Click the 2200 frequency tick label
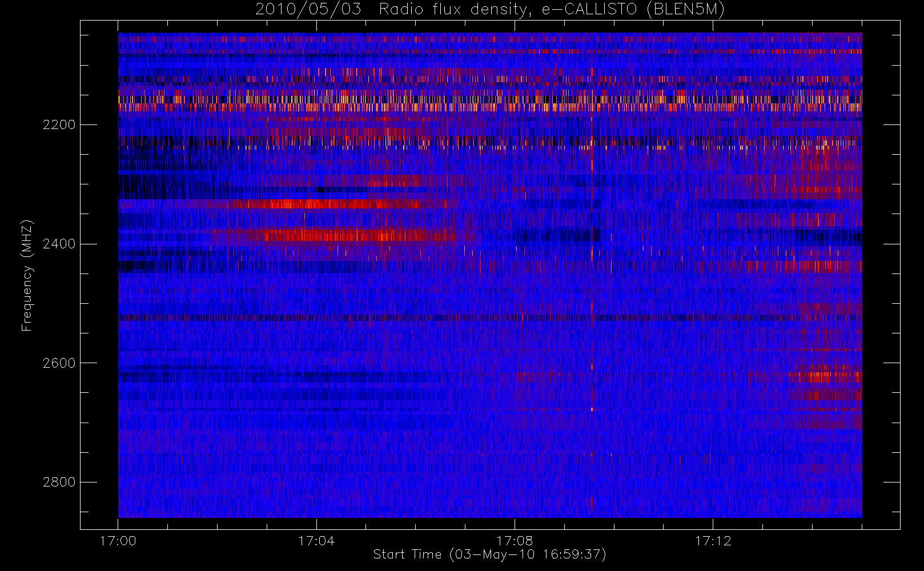Viewport: 924px width, 571px height. 59,125
